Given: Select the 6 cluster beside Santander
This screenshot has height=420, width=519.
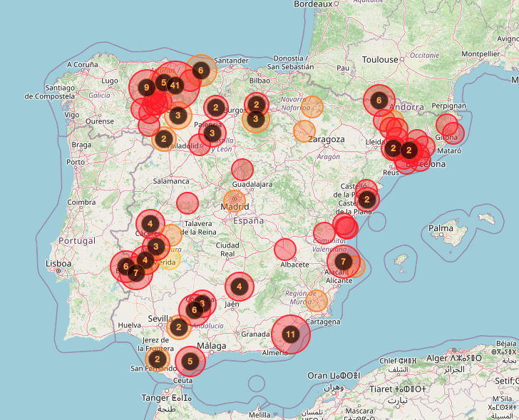Looking at the screenshot, I should tap(201, 70).
